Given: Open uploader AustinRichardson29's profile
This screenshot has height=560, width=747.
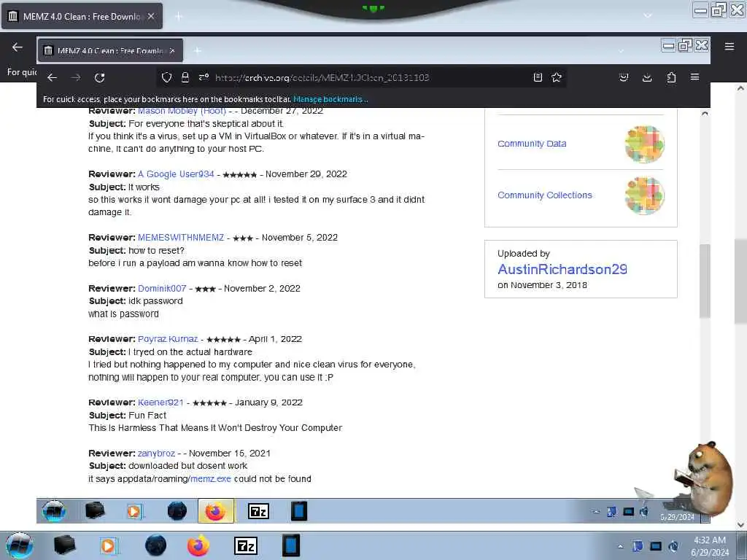Looking at the screenshot, I should 562,270.
